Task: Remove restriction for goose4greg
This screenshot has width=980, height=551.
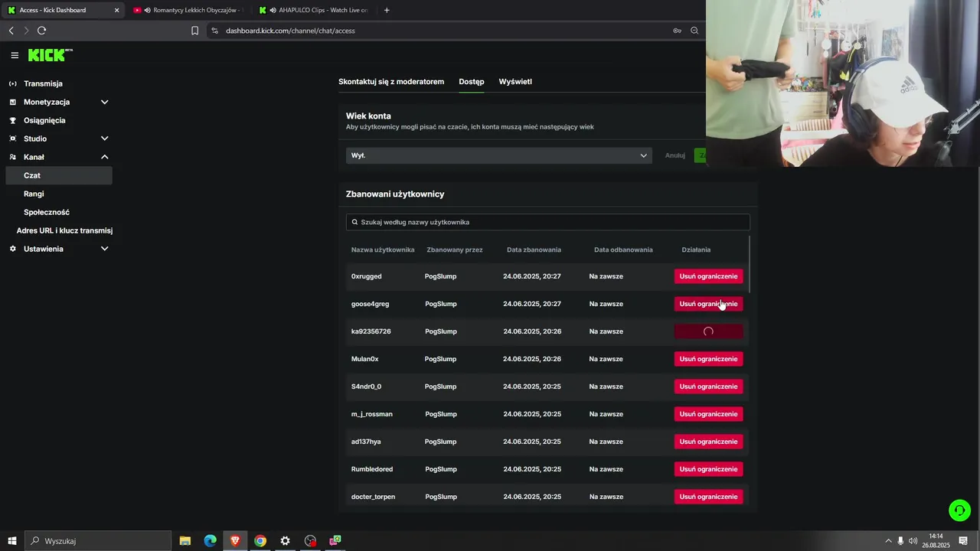Action: pos(708,304)
